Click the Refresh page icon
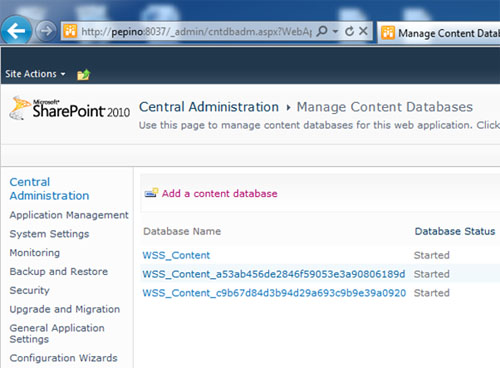This screenshot has width=500, height=368. pyautogui.click(x=349, y=31)
